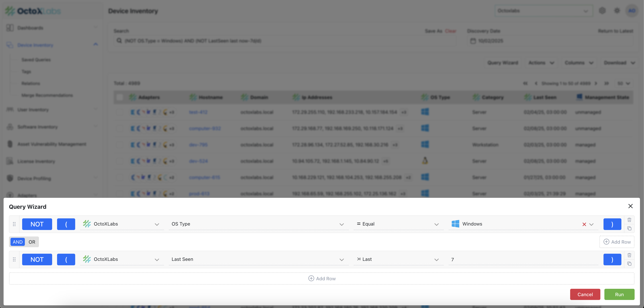Select the AND operator
The image size is (644, 308).
17,242
